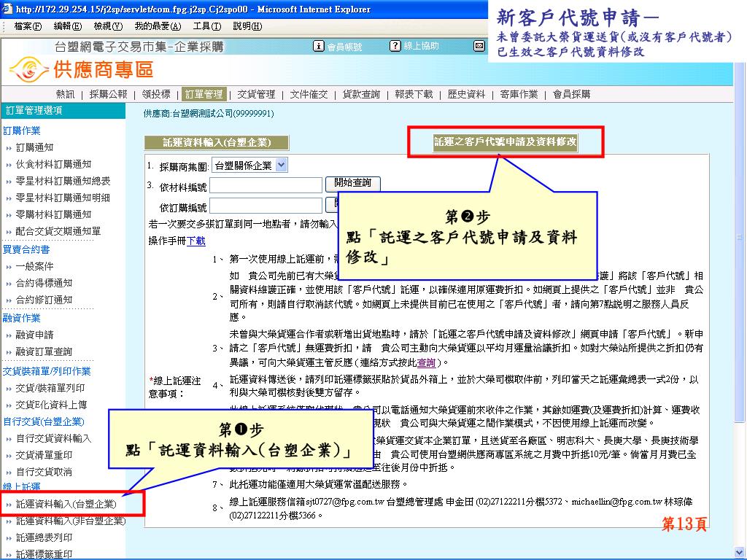Go to 歷史資料 navigation tab

coord(466,94)
